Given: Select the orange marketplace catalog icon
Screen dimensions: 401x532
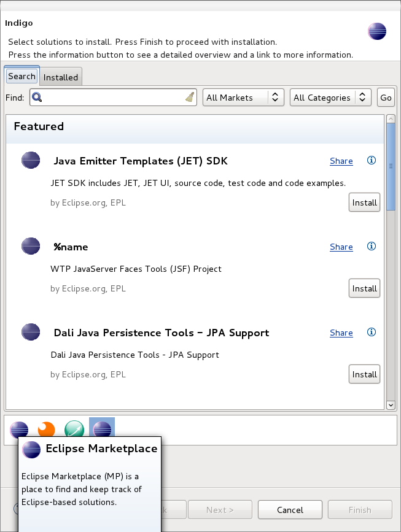Looking at the screenshot, I should pyautogui.click(x=47, y=429).
